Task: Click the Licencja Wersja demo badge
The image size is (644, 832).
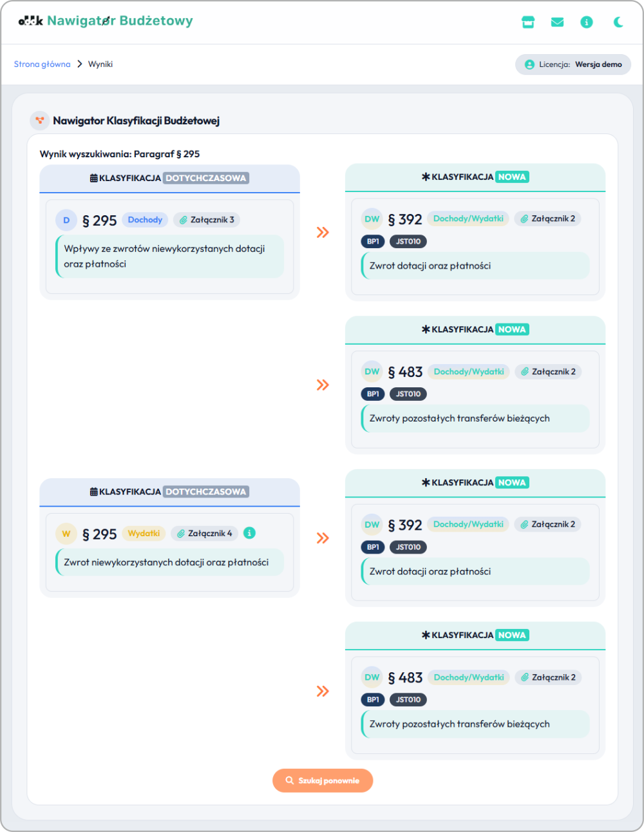Action: click(573, 64)
